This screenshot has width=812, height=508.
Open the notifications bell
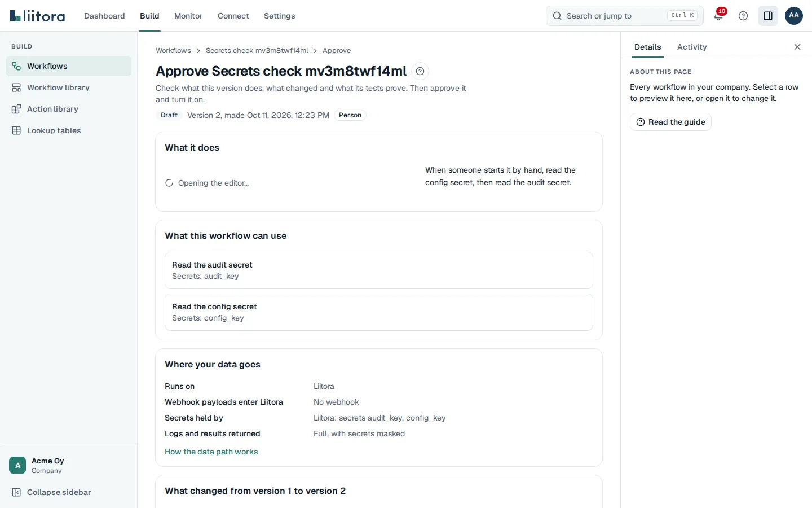point(718,16)
